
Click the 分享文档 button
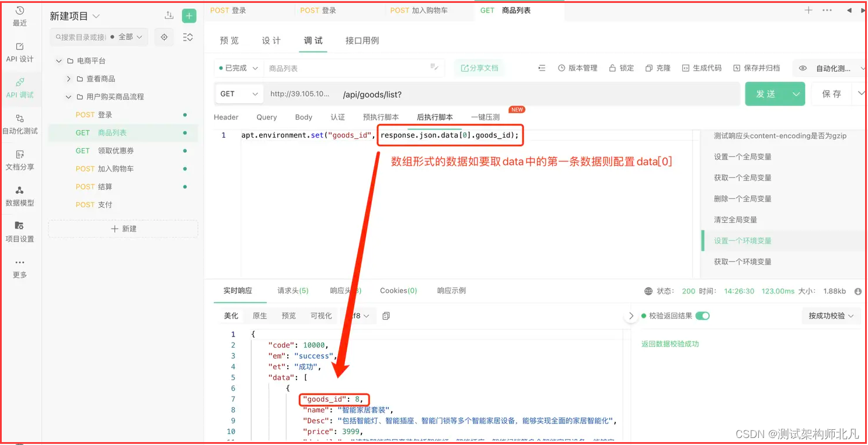480,68
